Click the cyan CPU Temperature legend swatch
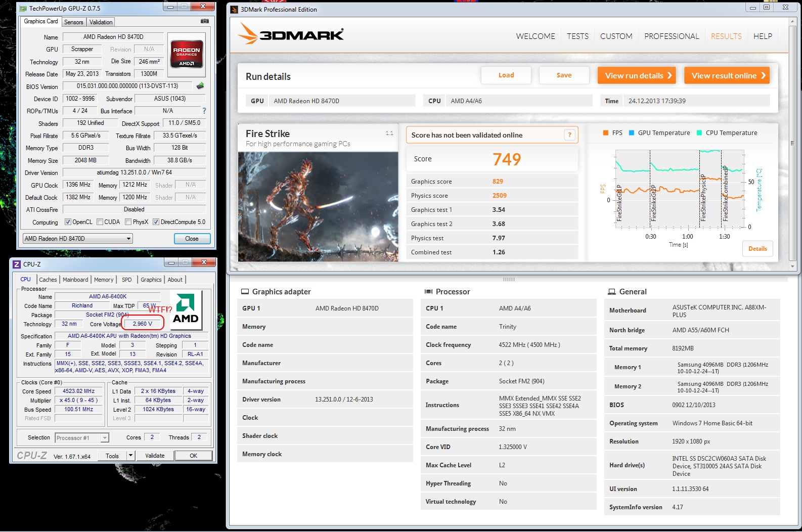 pos(699,133)
